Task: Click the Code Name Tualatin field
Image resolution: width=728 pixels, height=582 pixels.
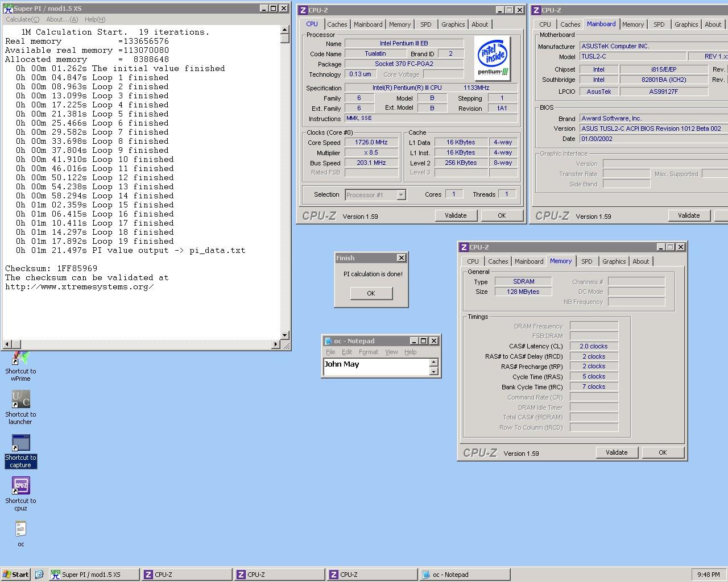Action: [x=375, y=53]
